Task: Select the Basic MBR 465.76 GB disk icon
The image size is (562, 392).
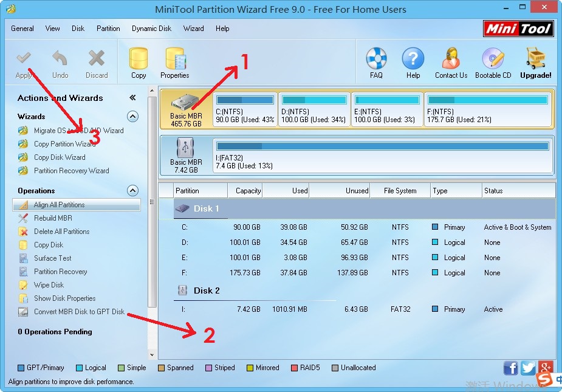Action: tap(185, 102)
